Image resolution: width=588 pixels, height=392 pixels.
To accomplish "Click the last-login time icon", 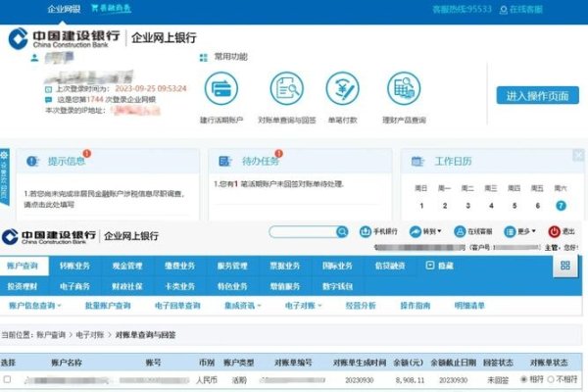I will (48, 89).
